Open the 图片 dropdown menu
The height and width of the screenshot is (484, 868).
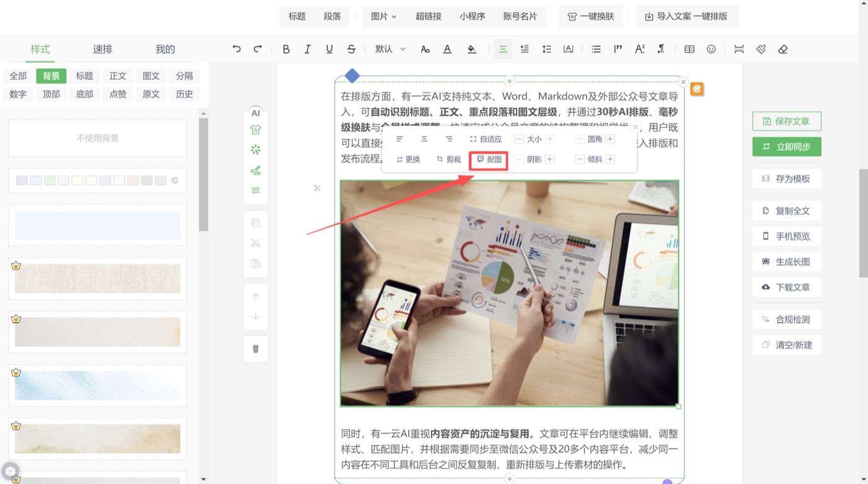tap(384, 16)
